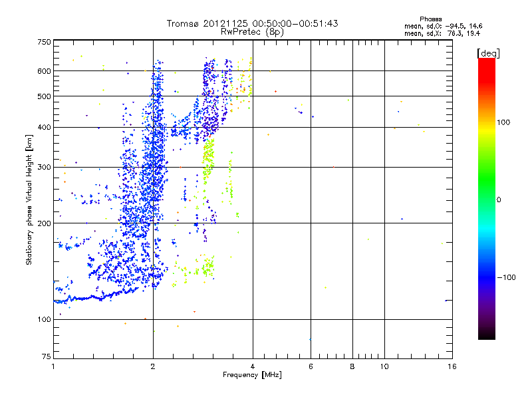
Task: Click the plot title 'Tromsø 20121125 00:50:00-00:51:43'
Action: click(x=252, y=23)
